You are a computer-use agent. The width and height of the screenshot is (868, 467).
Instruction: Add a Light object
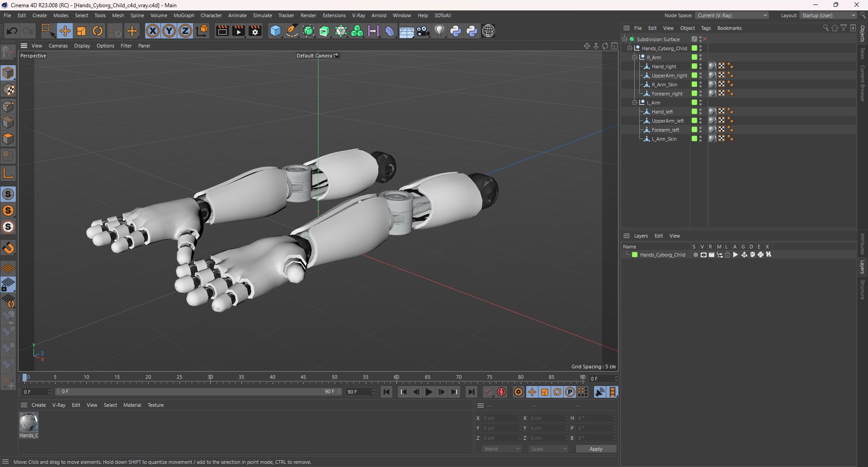pyautogui.click(x=439, y=31)
